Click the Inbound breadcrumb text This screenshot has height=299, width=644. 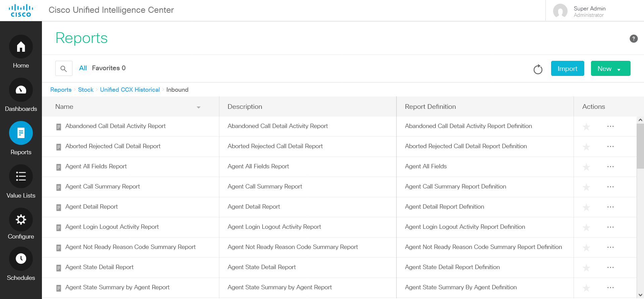(x=177, y=90)
